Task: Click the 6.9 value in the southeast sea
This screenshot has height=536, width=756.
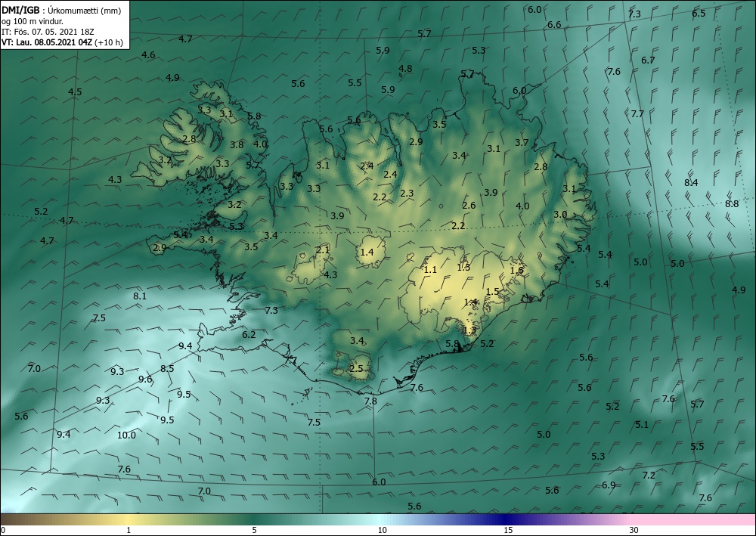Action: click(609, 485)
